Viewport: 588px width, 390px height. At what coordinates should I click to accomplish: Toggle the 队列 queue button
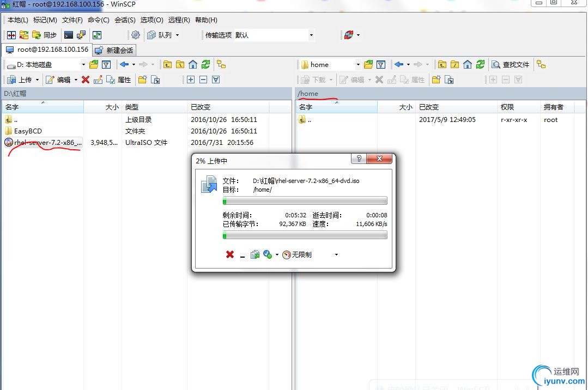[160, 35]
